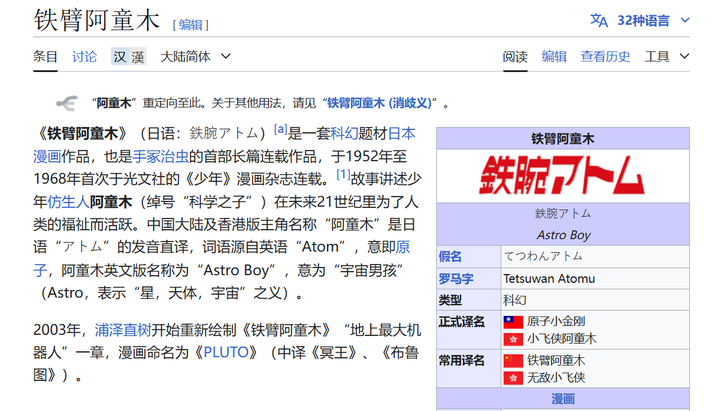Click 无敌小飞侠 translated name
The width and height of the screenshot is (720, 411).
coord(556,377)
